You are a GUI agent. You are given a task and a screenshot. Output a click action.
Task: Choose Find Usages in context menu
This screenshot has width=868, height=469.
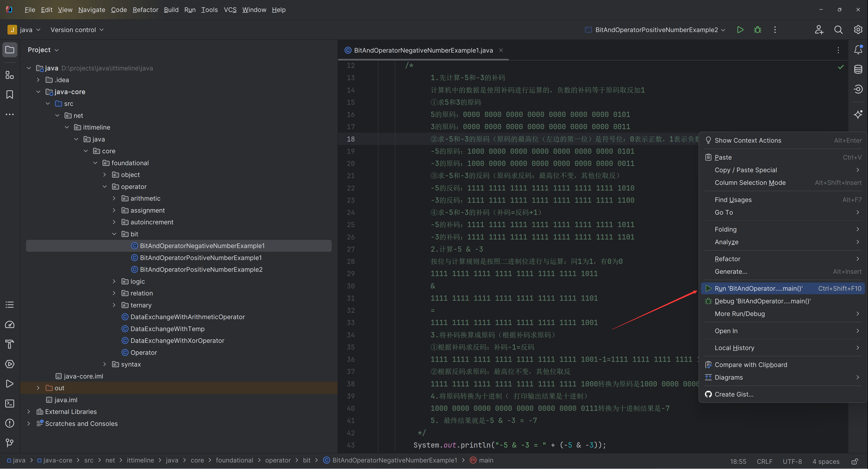click(x=783, y=200)
